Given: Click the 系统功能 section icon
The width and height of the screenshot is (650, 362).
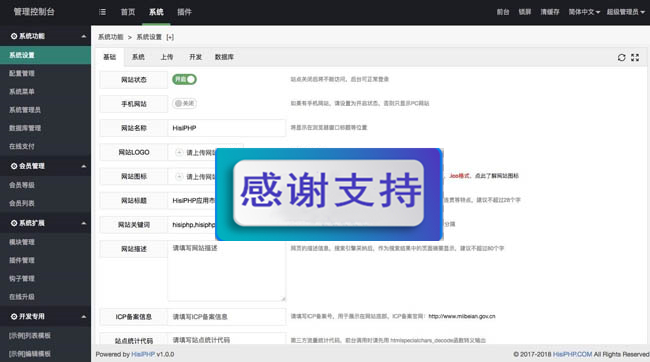Looking at the screenshot, I should coord(14,36).
